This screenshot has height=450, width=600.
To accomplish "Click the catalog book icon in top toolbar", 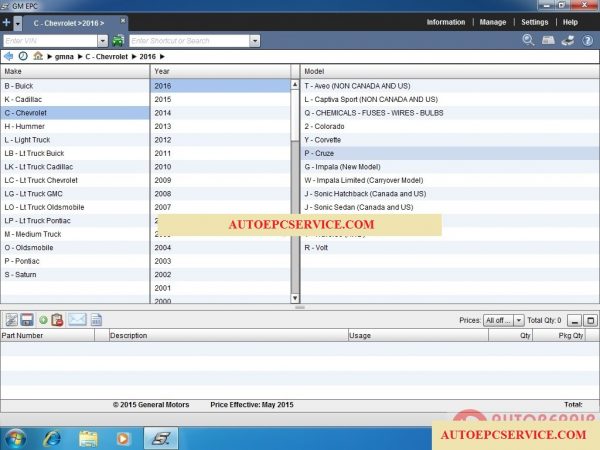I will (x=548, y=40).
